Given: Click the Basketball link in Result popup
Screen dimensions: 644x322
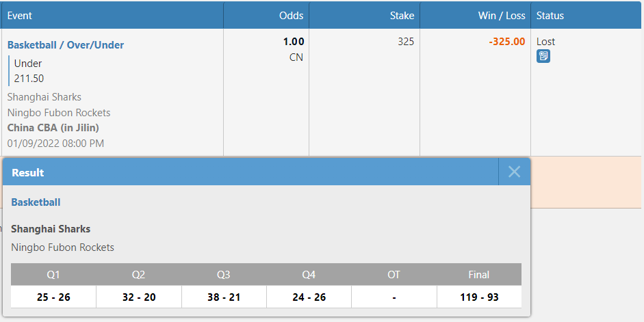Looking at the screenshot, I should point(36,202).
